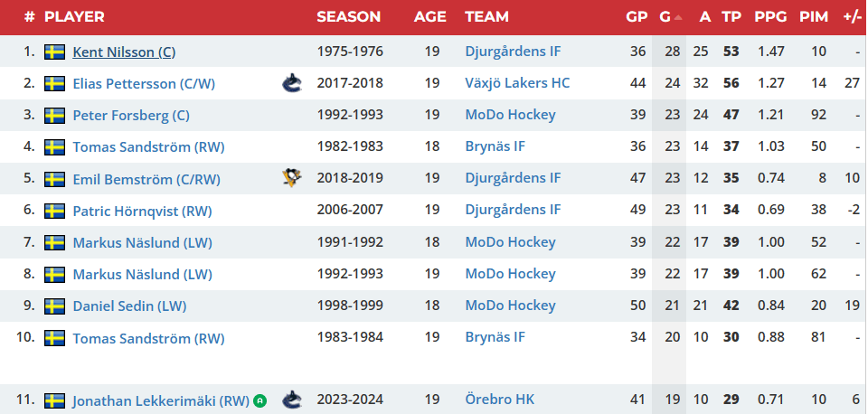Open Elias Pettersson's player page
Viewport: 868px width, 414px height.
pos(144,83)
